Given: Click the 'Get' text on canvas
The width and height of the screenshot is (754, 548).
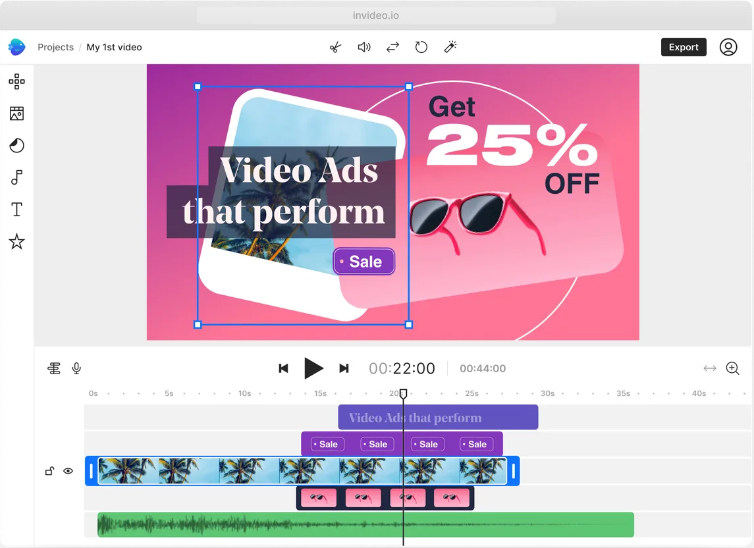Looking at the screenshot, I should point(452,107).
